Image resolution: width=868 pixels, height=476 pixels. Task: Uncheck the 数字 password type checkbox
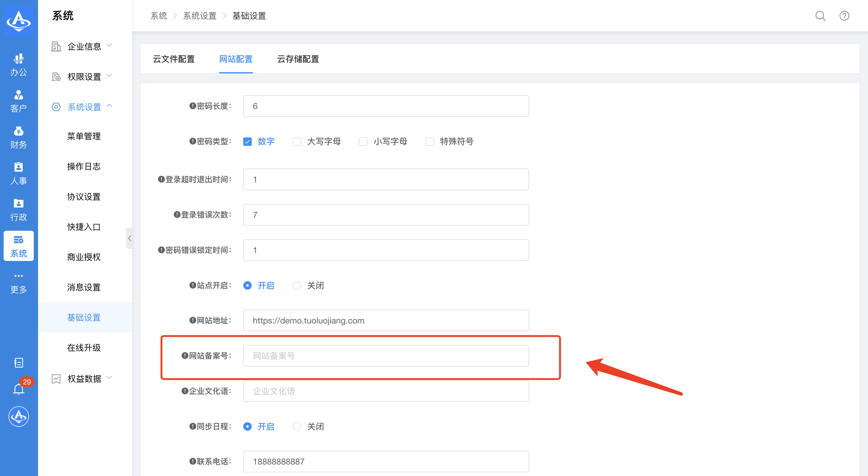(x=247, y=142)
